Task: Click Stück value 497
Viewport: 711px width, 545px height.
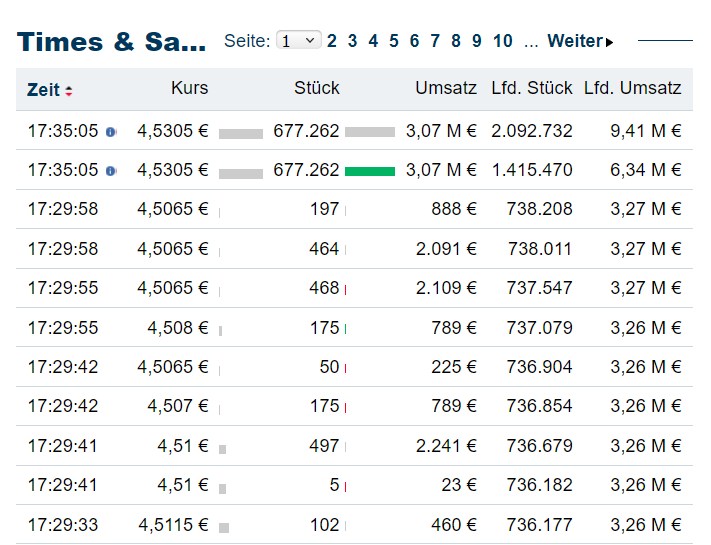Action: point(324,446)
